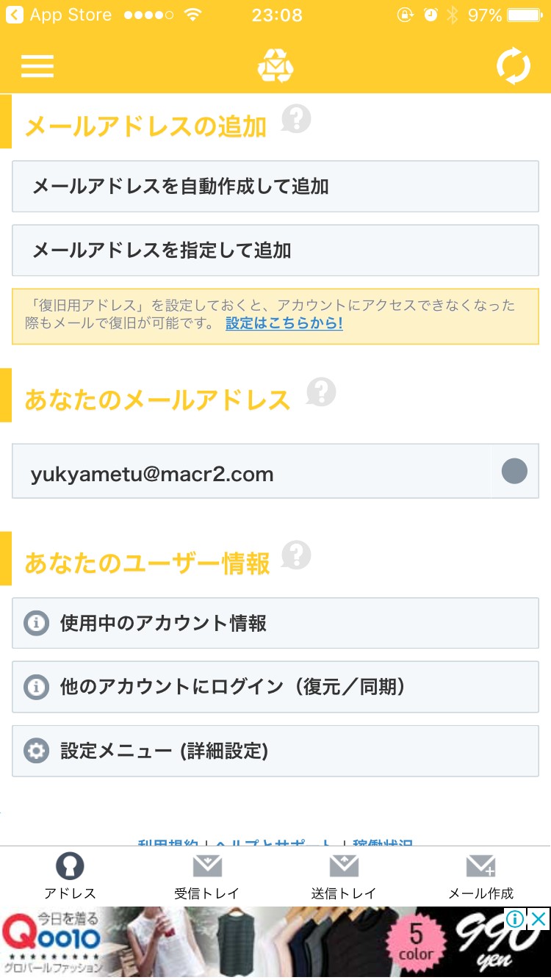Open help for あなたのユーザー情報
Screen dimensions: 551x980
(296, 555)
